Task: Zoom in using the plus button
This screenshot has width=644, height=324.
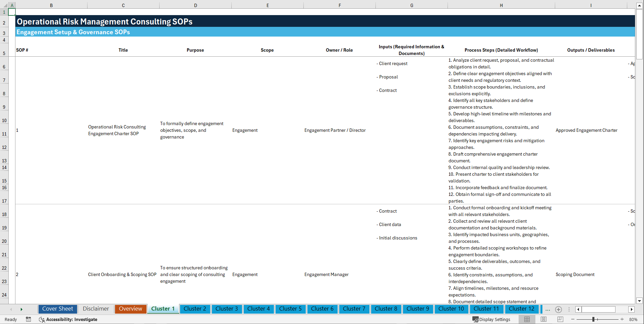Action: coord(623,319)
